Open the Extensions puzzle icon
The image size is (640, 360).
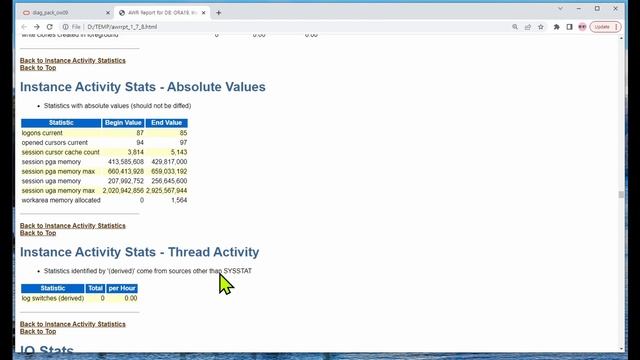(556, 27)
